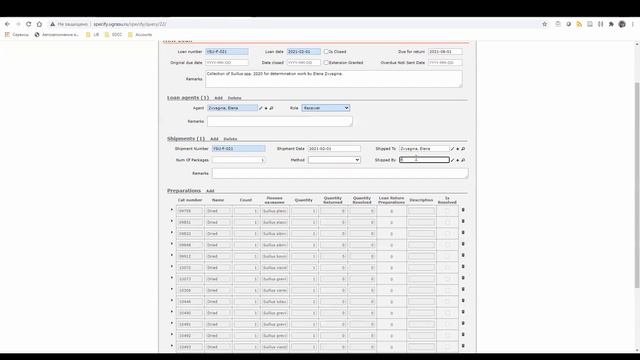Viewport: 640px width, 360px height.
Task: Click the search icon next to Shipped By
Action: [x=463, y=160]
